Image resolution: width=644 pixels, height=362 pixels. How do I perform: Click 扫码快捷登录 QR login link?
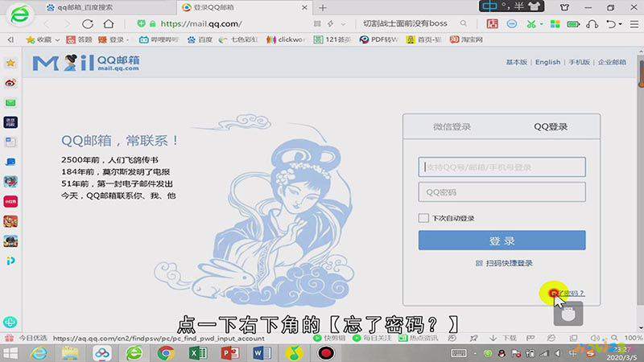(x=504, y=263)
